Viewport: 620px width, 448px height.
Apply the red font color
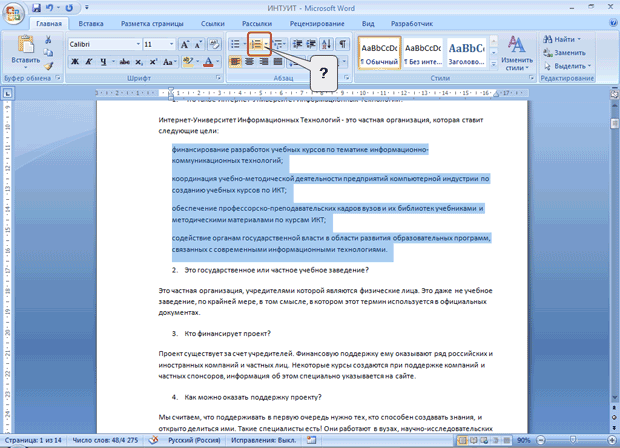tap(208, 62)
